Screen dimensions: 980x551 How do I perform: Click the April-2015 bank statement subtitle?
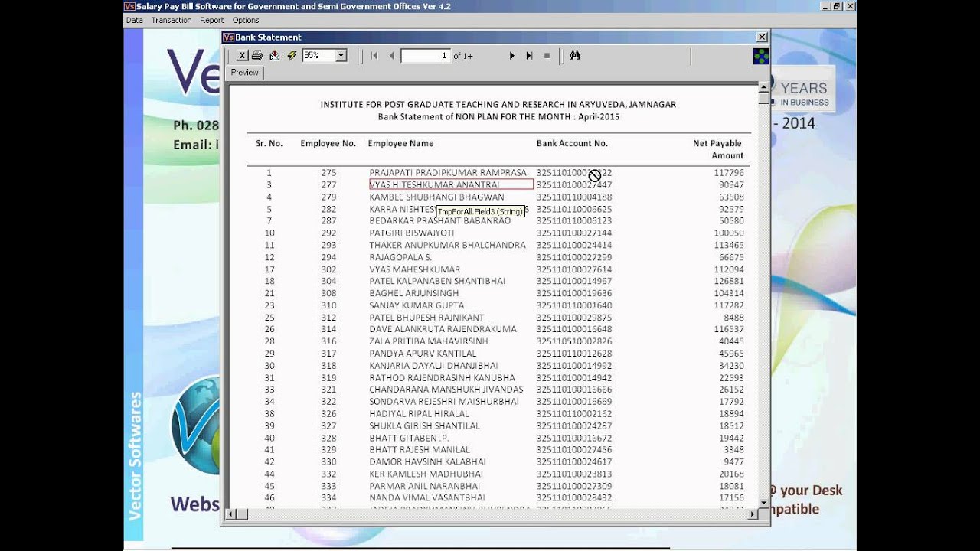[498, 116]
